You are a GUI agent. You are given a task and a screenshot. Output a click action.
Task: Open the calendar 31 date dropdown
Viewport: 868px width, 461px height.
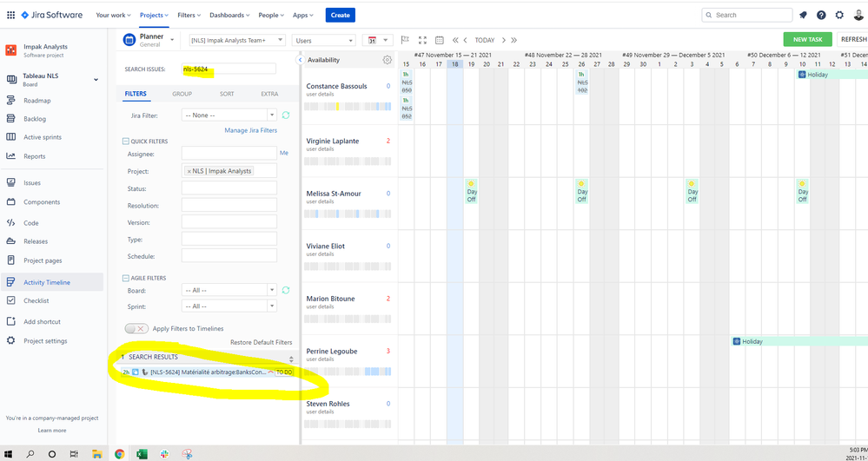tap(378, 40)
